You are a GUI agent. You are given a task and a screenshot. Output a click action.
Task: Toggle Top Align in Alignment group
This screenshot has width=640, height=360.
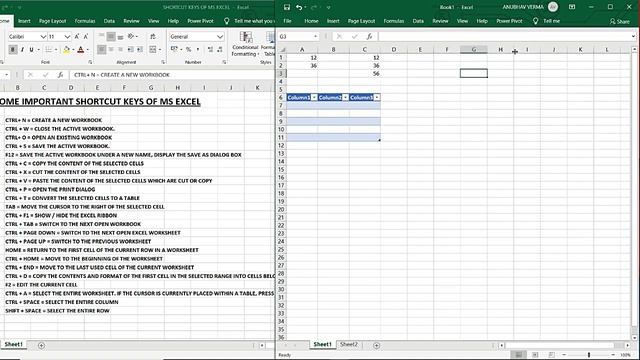(x=102, y=37)
